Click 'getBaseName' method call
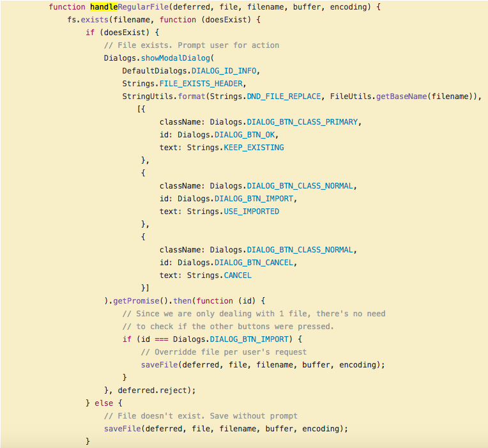The width and height of the screenshot is (488, 448). [402, 97]
